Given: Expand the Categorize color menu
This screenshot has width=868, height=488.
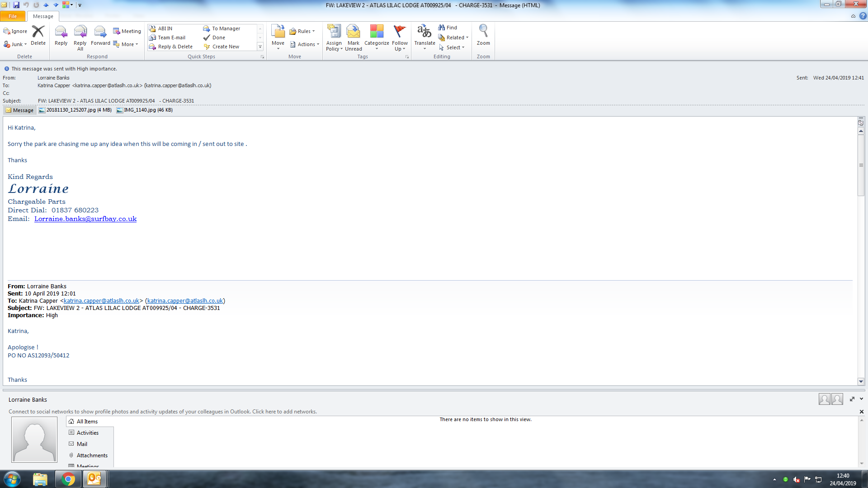Looking at the screenshot, I should [377, 37].
